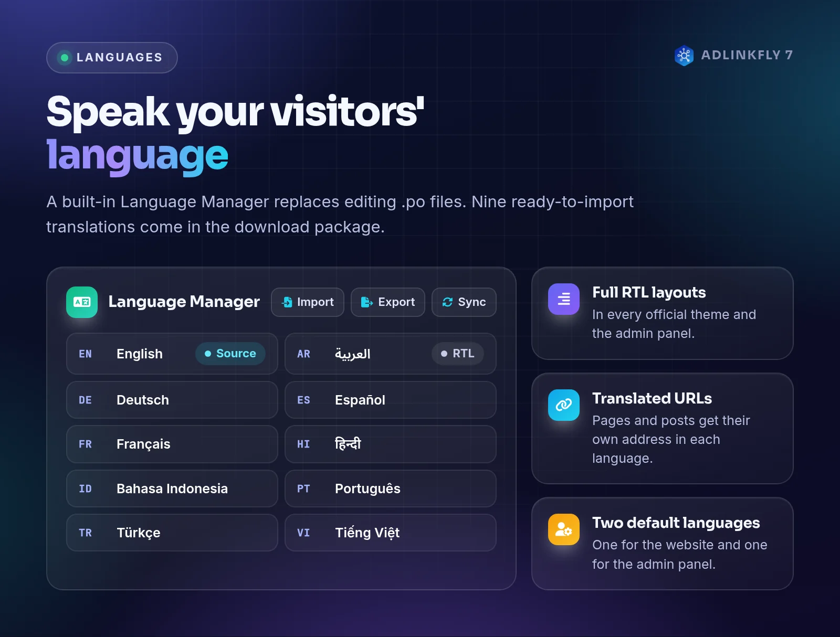Click the Sync button
Image resolution: width=840 pixels, height=637 pixels.
(x=464, y=302)
